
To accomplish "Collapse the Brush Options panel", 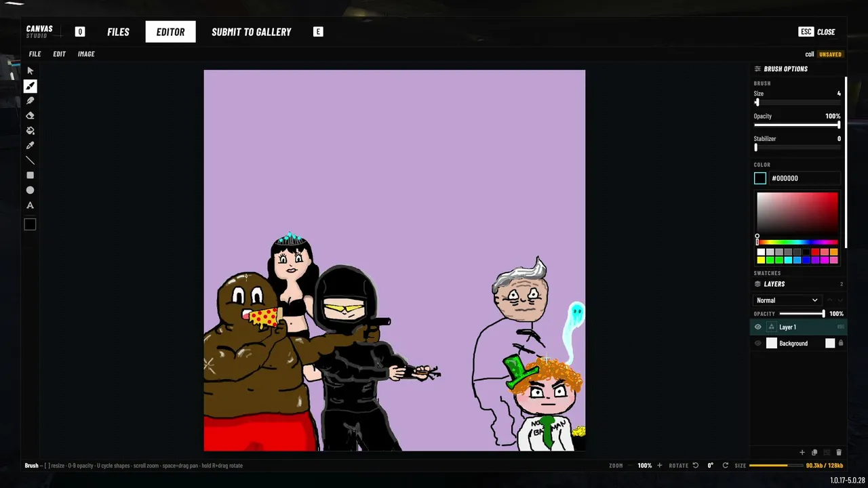I will (797, 69).
